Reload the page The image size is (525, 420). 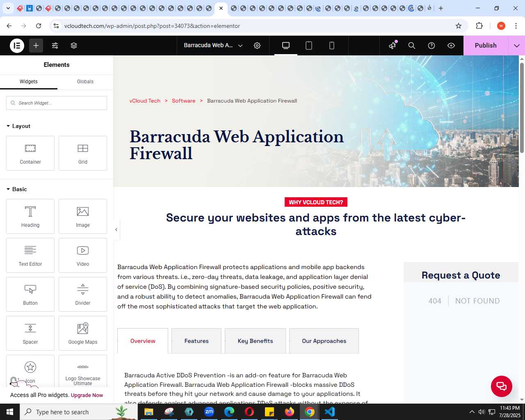click(39, 26)
